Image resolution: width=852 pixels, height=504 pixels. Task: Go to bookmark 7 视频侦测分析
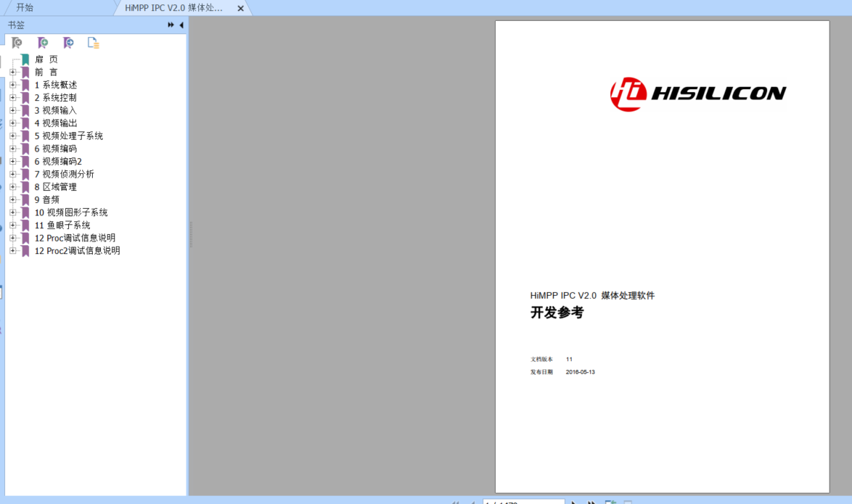click(65, 174)
